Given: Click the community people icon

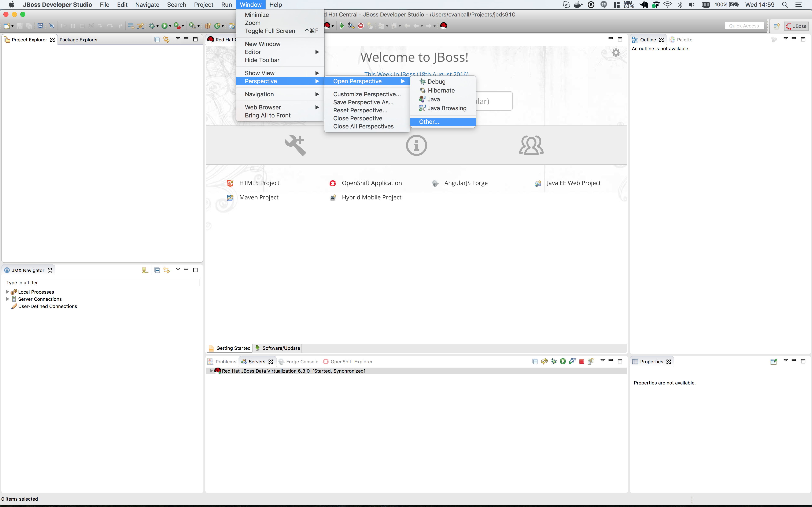Looking at the screenshot, I should [531, 145].
